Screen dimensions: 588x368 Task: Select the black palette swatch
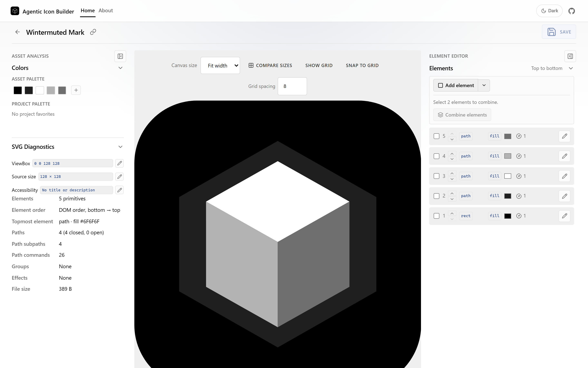pos(18,90)
